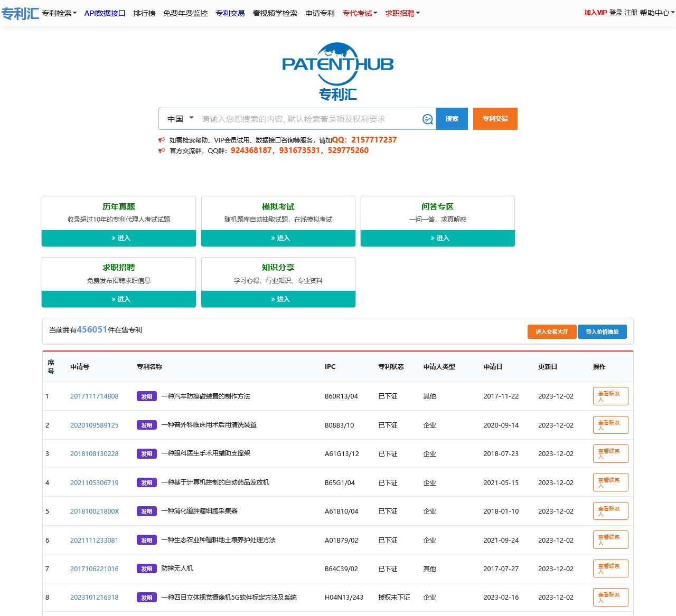Open patent application 201810021800X
This screenshot has height=616, width=676.
95,511
